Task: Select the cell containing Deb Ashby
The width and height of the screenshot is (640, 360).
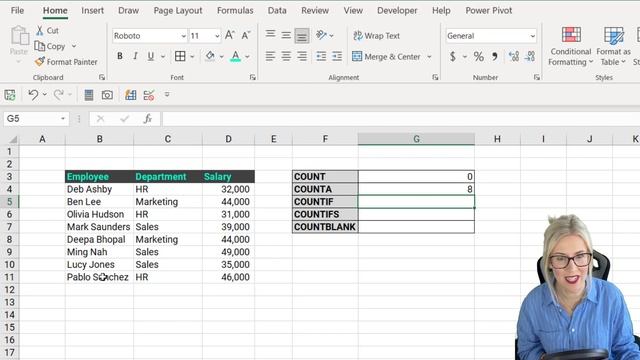Action: tap(99, 189)
